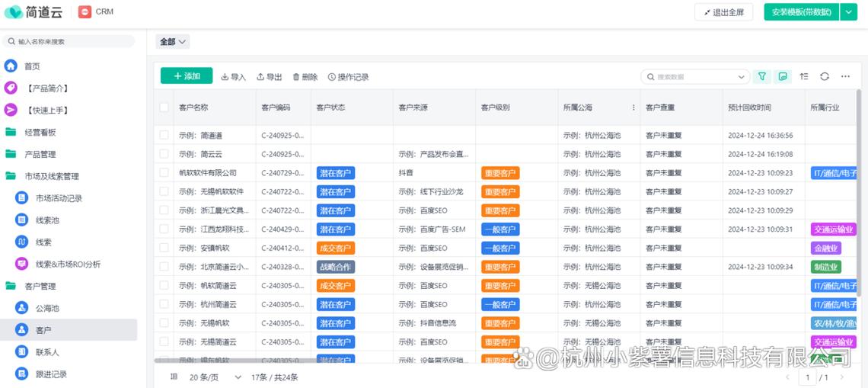Open the more options ellipsis menu
868x388 pixels.
[x=845, y=76]
